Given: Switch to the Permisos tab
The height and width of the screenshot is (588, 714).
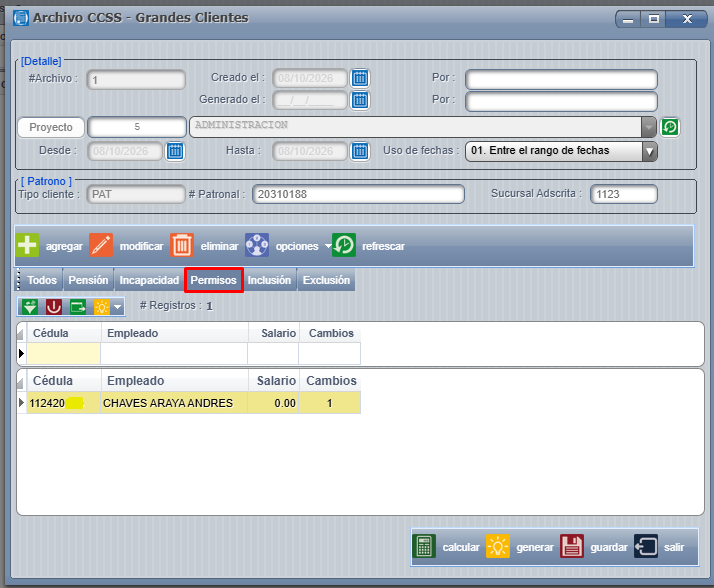Looking at the screenshot, I should [214, 280].
